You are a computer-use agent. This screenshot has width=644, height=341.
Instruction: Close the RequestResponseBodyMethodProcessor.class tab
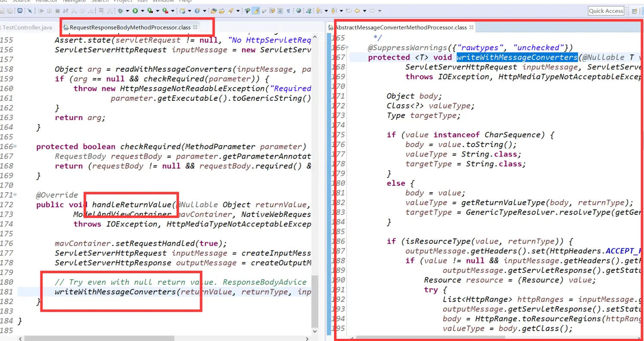point(195,27)
